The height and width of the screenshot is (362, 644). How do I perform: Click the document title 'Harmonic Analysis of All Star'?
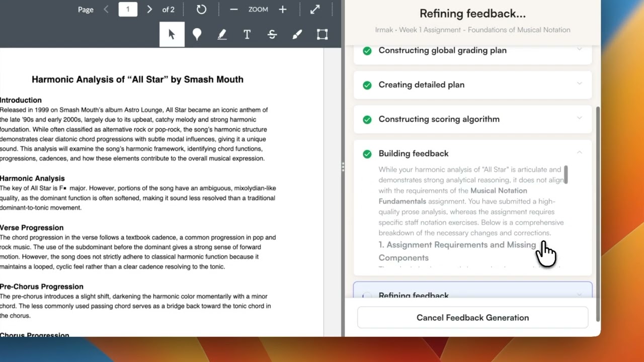(x=137, y=79)
